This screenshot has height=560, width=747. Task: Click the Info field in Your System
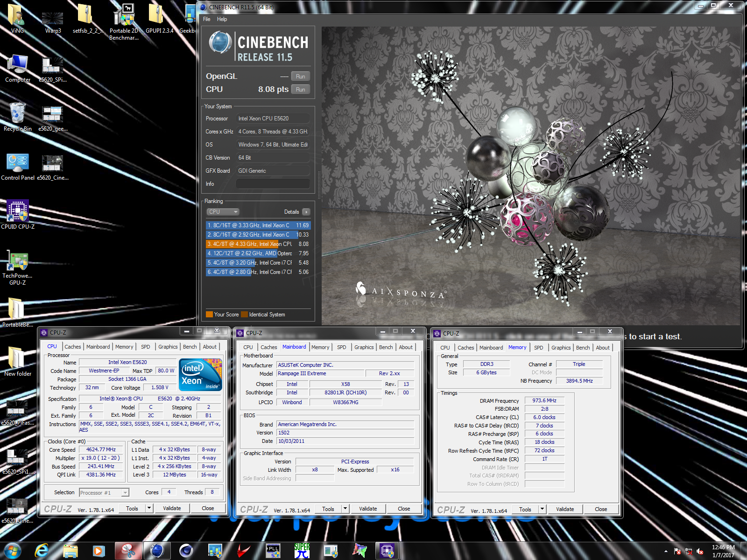(x=273, y=184)
